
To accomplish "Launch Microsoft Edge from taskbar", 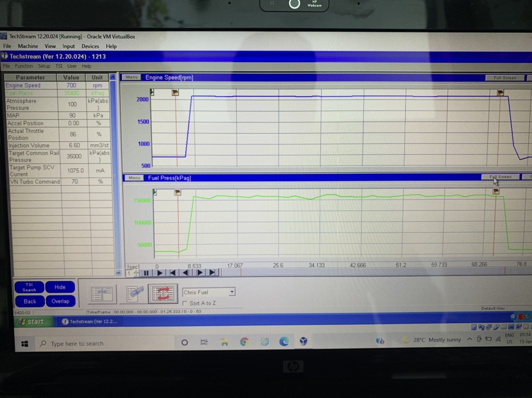I will [284, 341].
